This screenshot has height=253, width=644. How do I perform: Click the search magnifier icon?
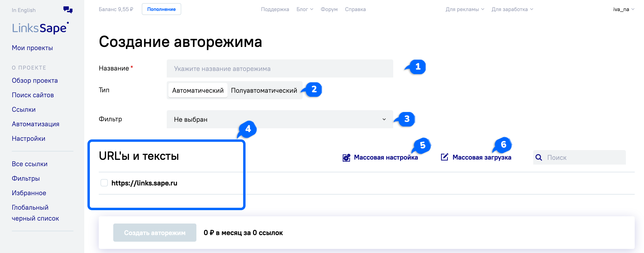pos(539,157)
